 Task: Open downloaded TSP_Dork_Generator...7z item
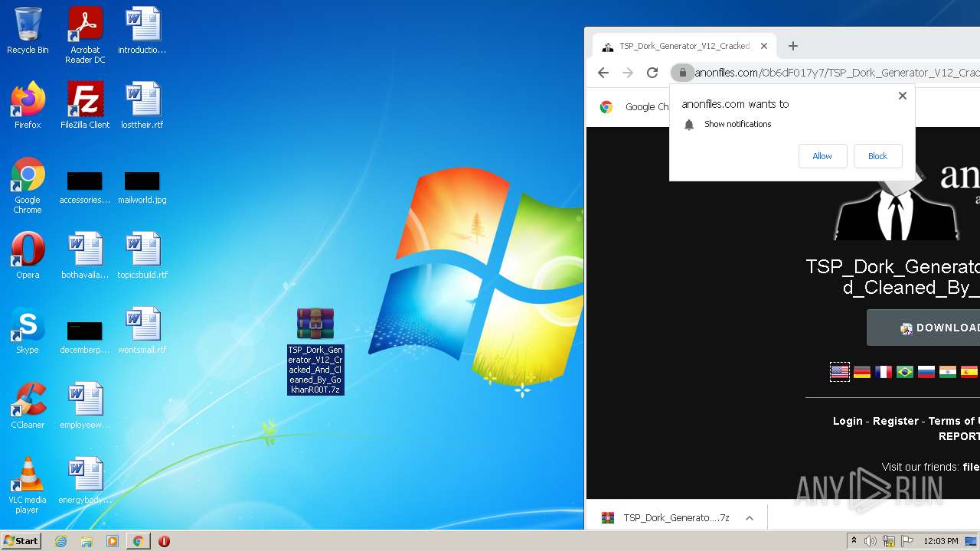(x=665, y=518)
